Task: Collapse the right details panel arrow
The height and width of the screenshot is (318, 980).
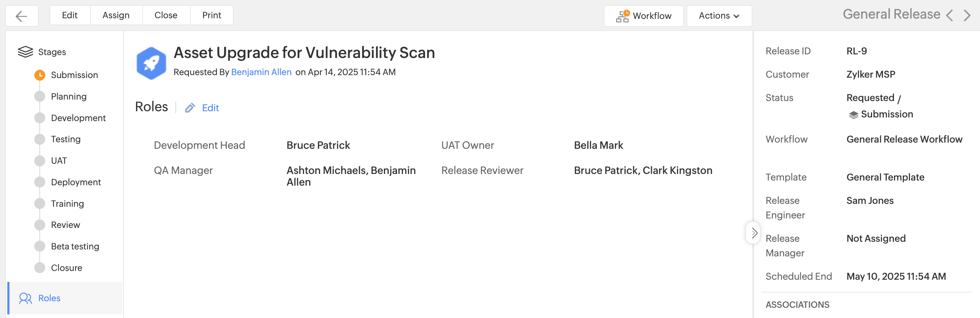Action: coord(754,232)
